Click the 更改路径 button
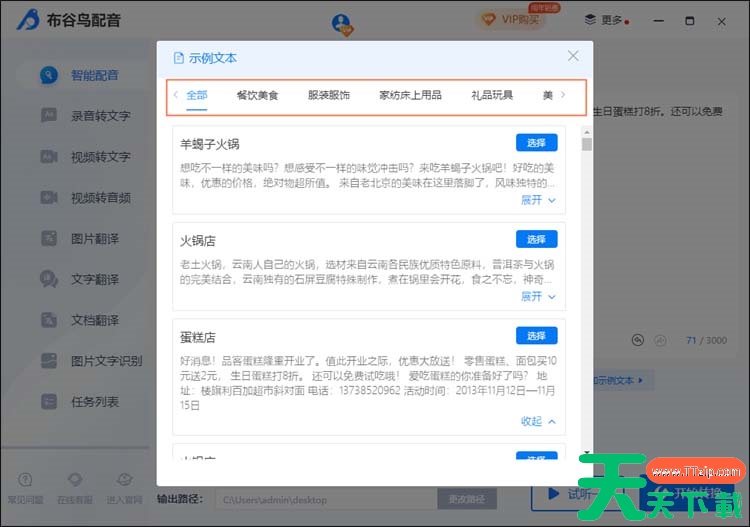 tap(467, 500)
